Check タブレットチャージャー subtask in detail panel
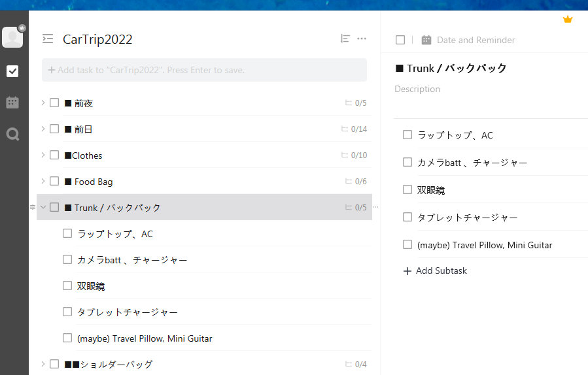This screenshot has width=588, height=375. pos(407,217)
